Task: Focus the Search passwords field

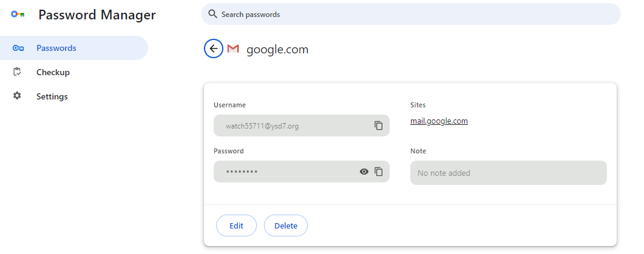Action: (x=411, y=14)
